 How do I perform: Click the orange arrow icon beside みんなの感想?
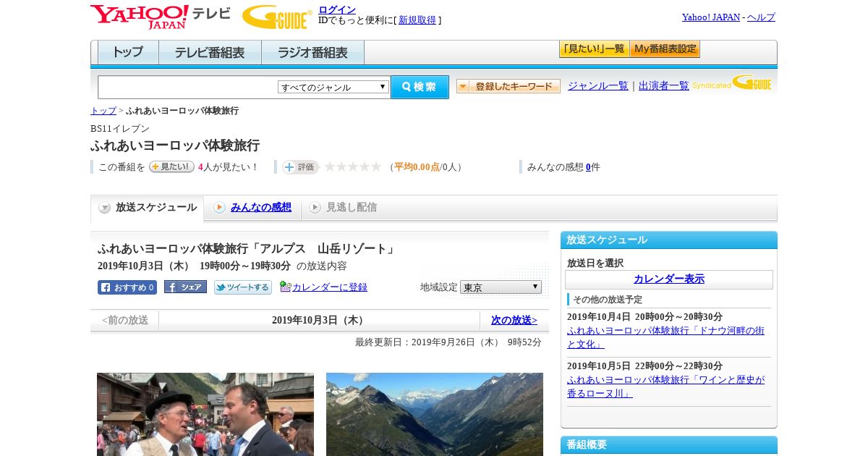click(x=219, y=208)
